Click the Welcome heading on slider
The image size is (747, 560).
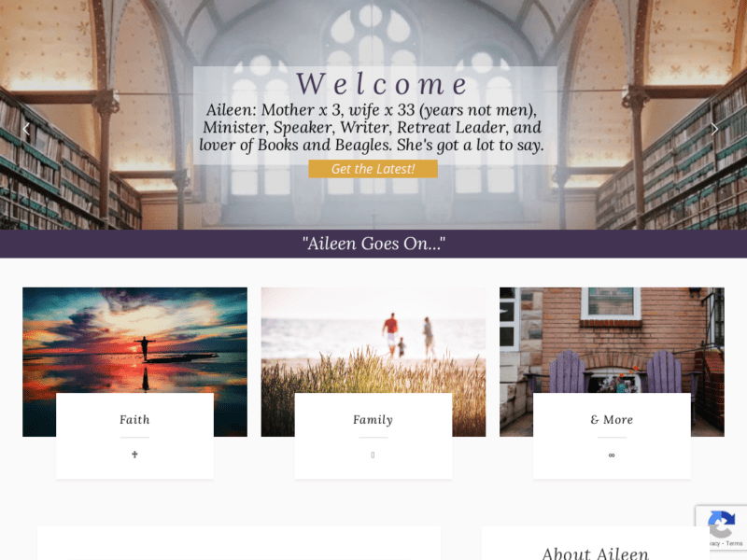383,84
